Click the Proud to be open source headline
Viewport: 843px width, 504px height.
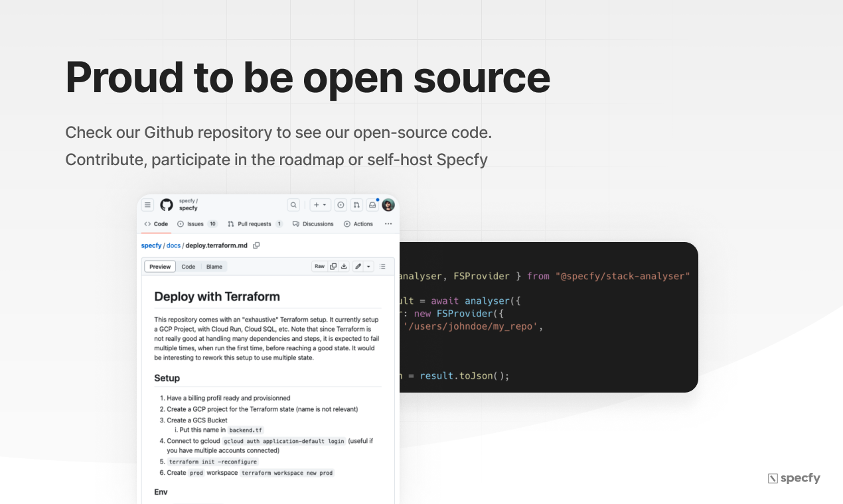[308, 78]
